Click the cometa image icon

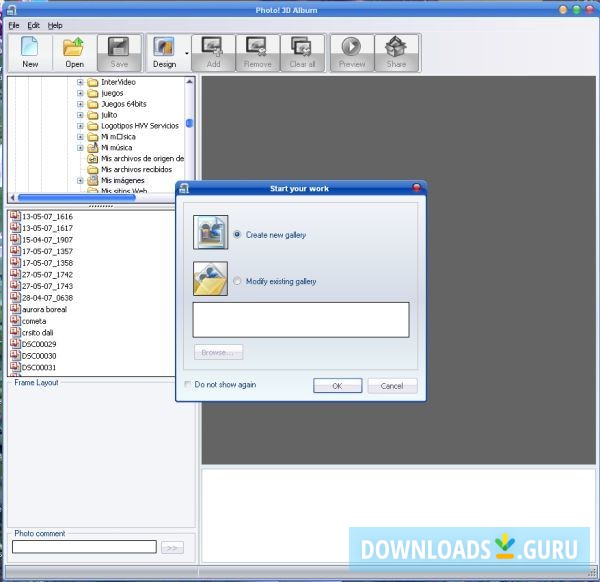click(15, 320)
